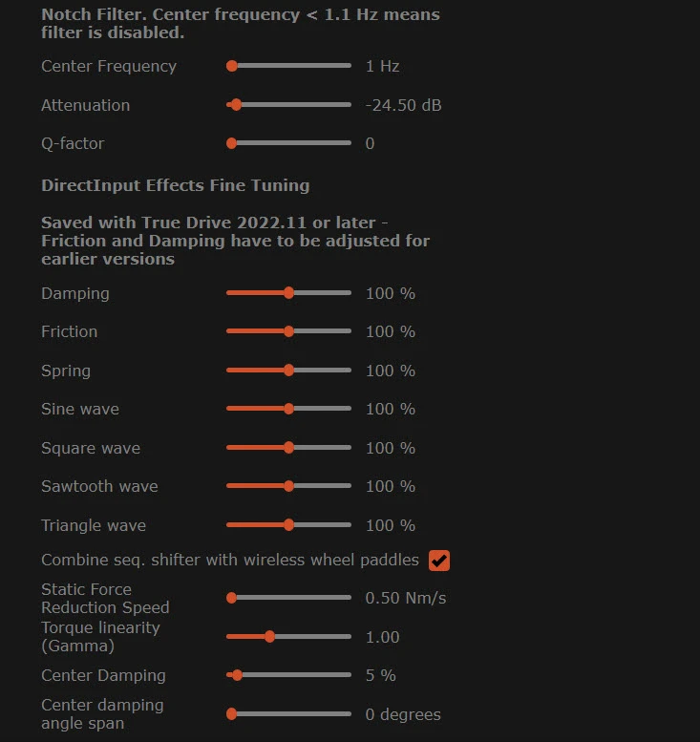The width and height of the screenshot is (700, 742).
Task: Click the Center Frequency slider handle
Action: [x=232, y=66]
